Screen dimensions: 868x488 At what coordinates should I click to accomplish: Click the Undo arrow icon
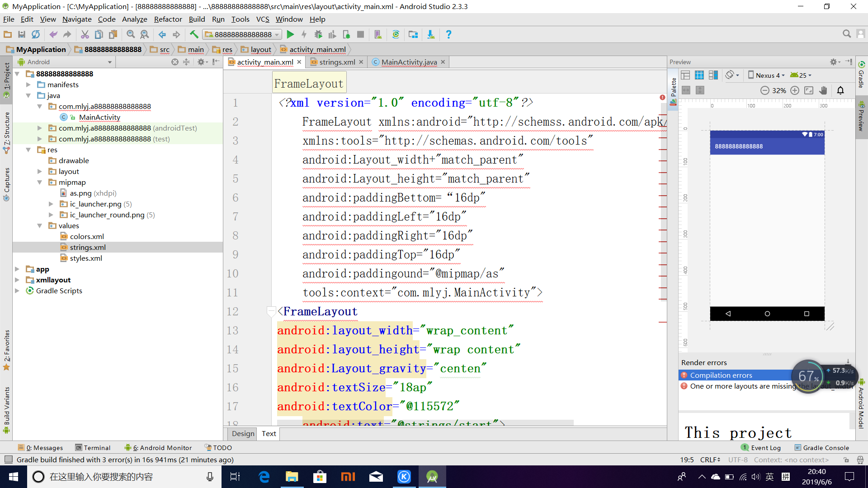pos(53,34)
